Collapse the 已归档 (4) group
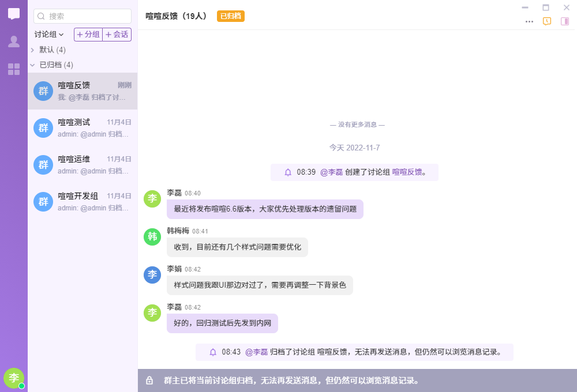 [33, 65]
